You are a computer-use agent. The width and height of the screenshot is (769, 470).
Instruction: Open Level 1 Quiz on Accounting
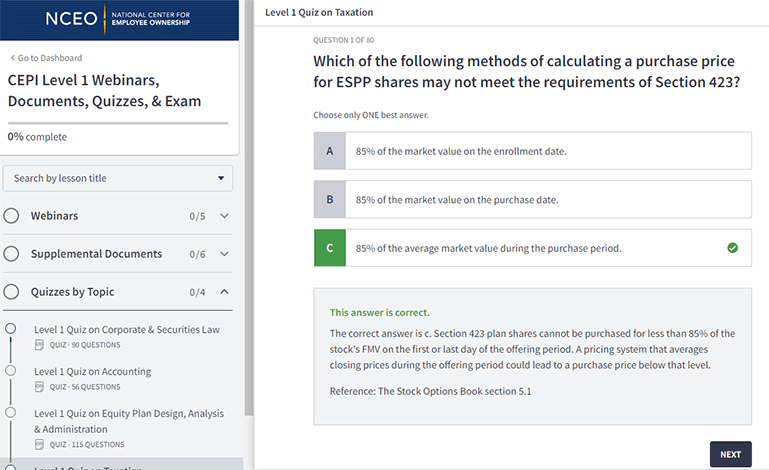point(92,371)
